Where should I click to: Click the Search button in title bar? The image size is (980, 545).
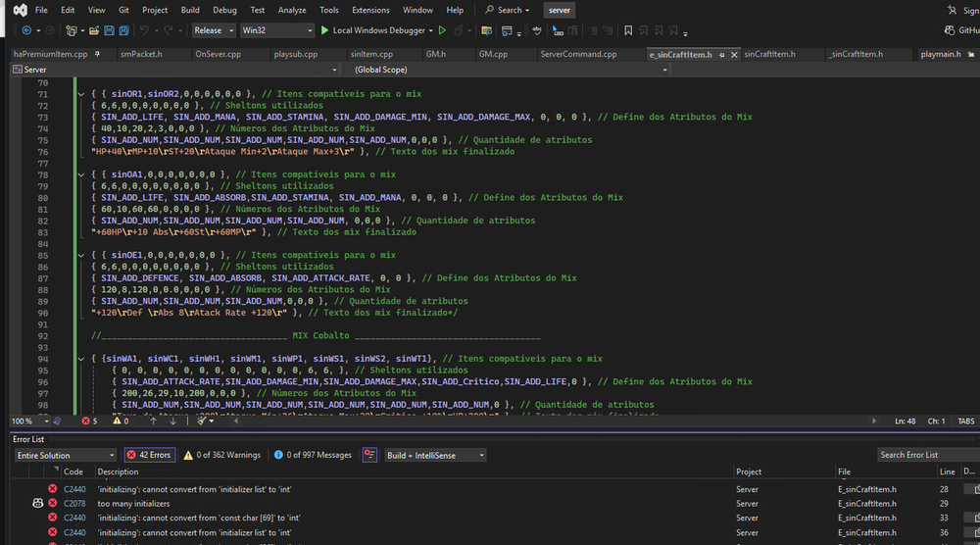click(x=508, y=10)
